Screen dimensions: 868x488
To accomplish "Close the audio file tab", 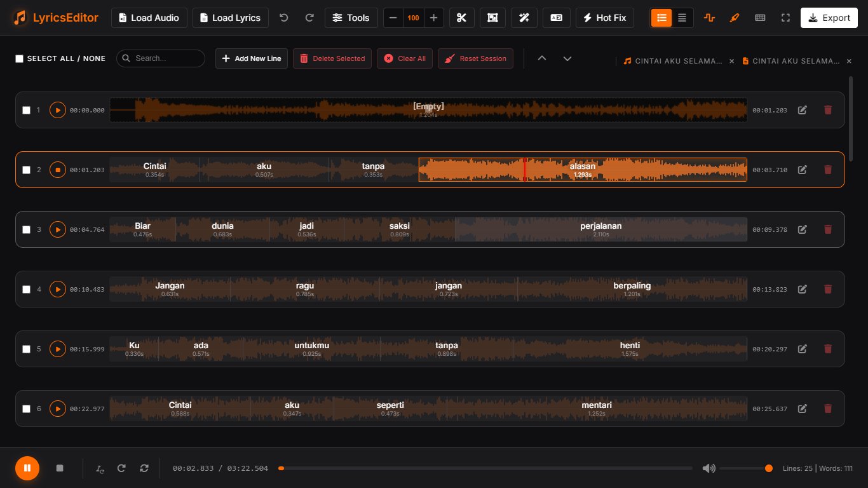I will [x=731, y=61].
